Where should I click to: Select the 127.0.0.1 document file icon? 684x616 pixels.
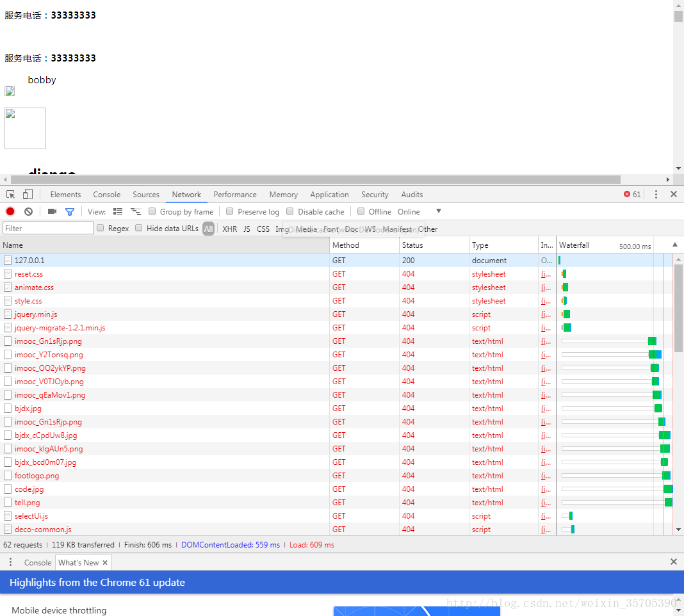8,261
